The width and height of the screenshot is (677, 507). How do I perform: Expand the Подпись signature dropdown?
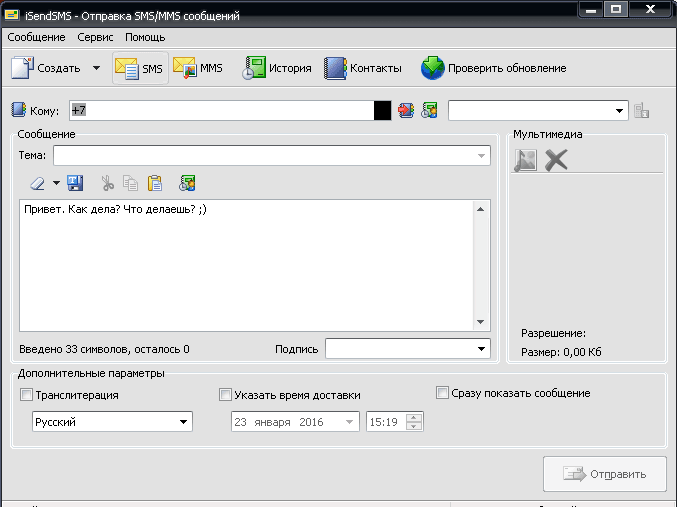(481, 349)
